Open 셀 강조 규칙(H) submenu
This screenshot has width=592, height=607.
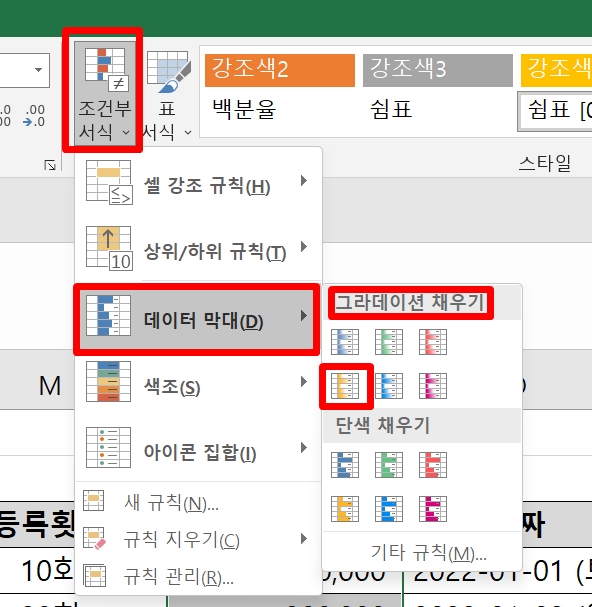click(198, 182)
